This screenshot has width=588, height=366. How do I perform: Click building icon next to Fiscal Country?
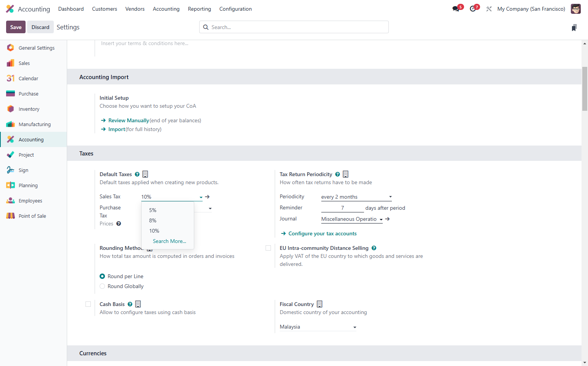pos(320,304)
